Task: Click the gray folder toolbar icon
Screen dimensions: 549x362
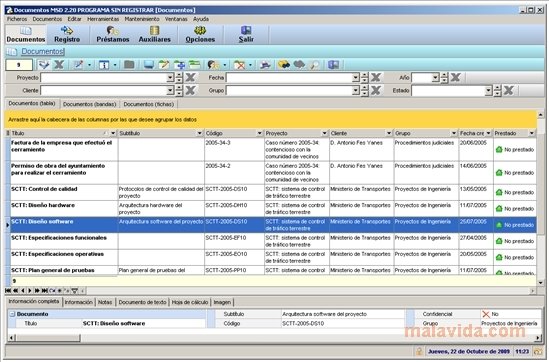Action: [129, 65]
